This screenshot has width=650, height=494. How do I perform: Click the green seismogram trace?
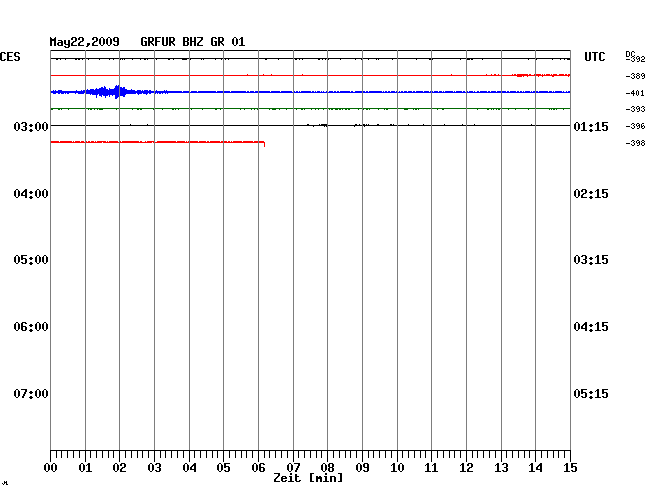[310, 109]
